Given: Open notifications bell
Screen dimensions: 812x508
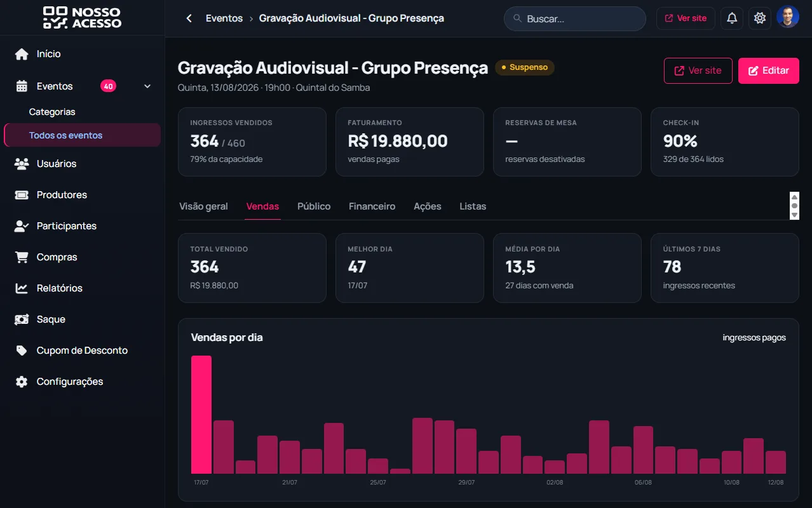Looking at the screenshot, I should 732,18.
